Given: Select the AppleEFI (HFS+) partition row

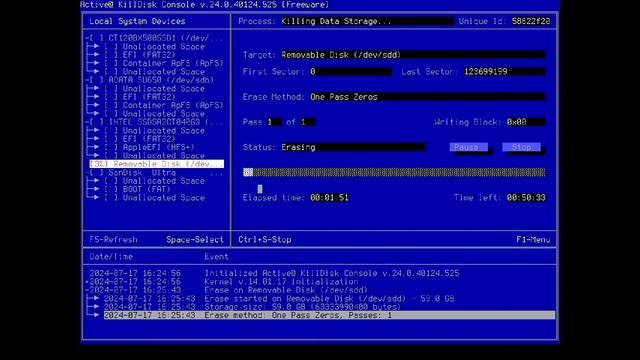Looking at the screenshot, I should pyautogui.click(x=158, y=147).
